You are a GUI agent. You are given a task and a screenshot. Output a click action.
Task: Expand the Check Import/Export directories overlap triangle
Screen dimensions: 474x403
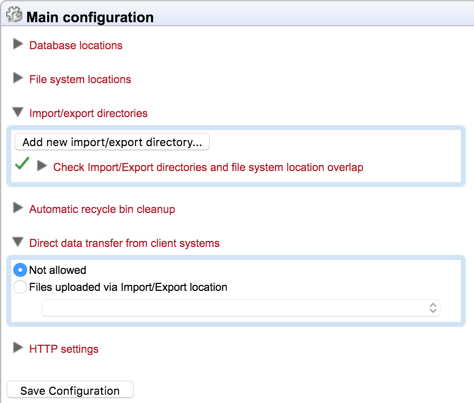[x=42, y=166]
